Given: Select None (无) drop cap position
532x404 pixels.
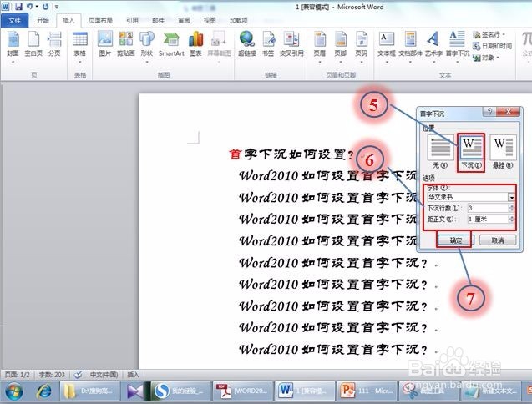Looking at the screenshot, I should pyautogui.click(x=440, y=152).
